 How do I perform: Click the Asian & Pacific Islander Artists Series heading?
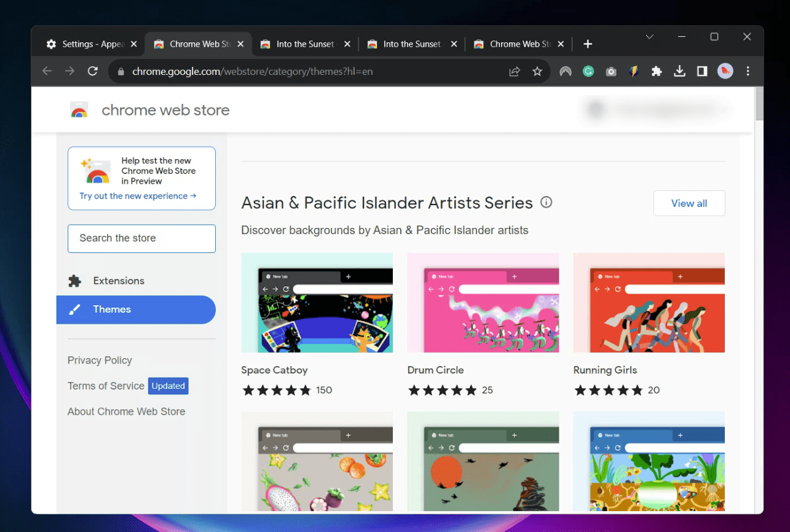[x=387, y=203]
